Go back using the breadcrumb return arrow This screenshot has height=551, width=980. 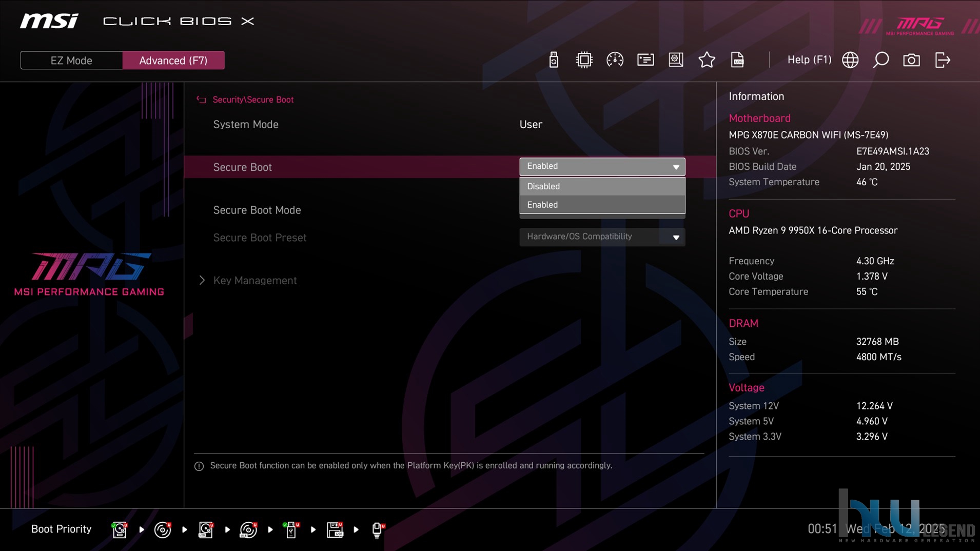pyautogui.click(x=201, y=100)
